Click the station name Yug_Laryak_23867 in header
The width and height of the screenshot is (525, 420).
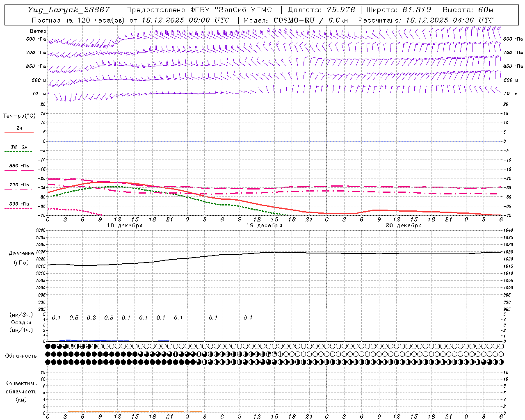(x=69, y=10)
